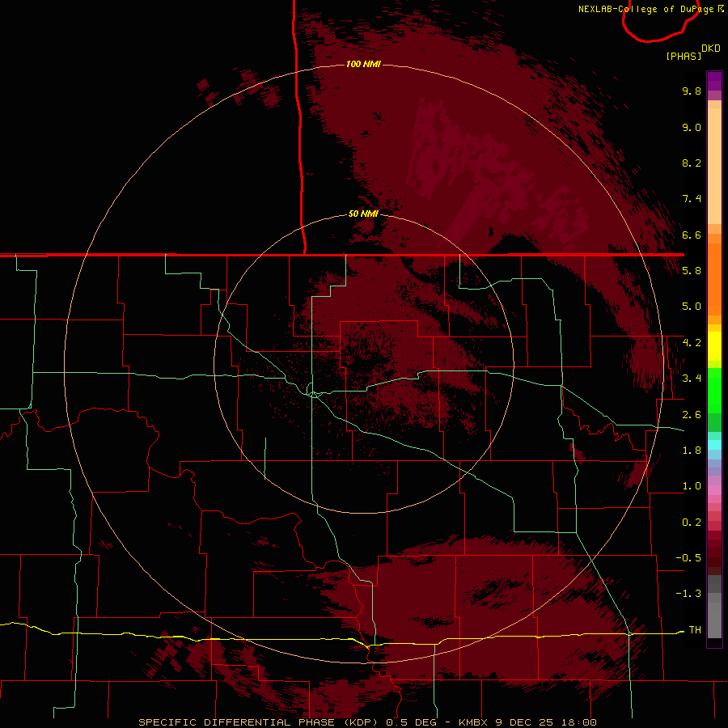Click the 50 NMI range ring label
The height and width of the screenshot is (728, 728).
pyautogui.click(x=363, y=214)
